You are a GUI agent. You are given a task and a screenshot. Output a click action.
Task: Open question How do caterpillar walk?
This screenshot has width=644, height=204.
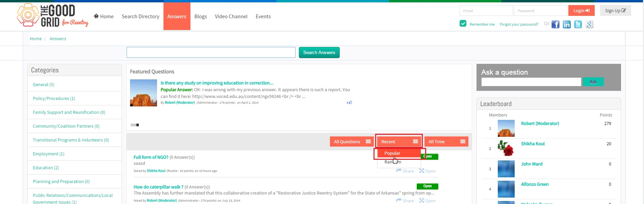point(158,187)
